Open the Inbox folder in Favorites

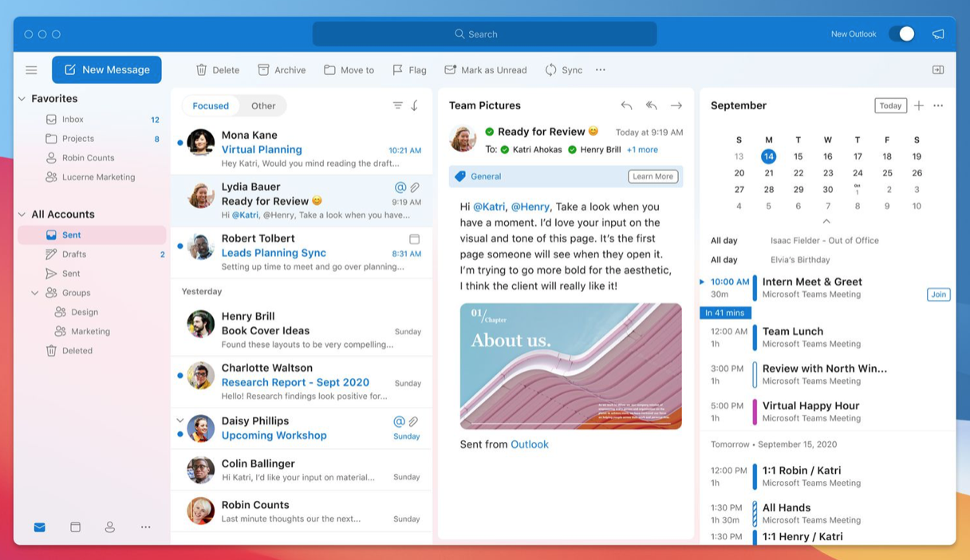click(92, 120)
